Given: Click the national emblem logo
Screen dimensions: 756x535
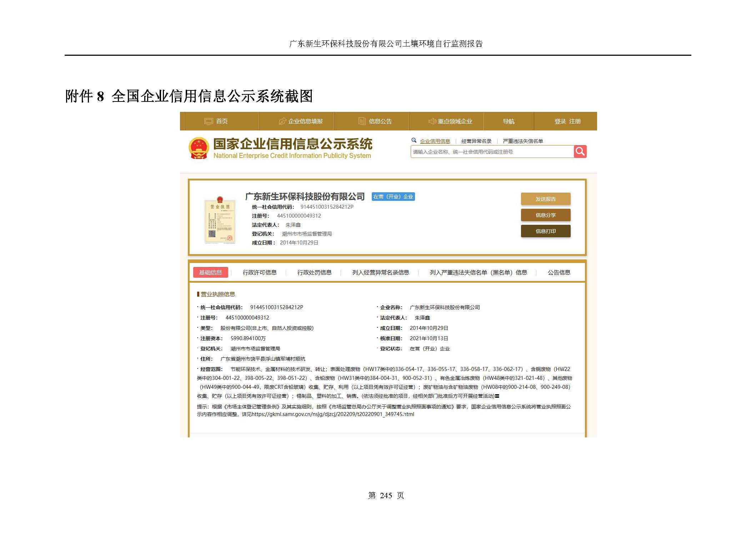Looking at the screenshot, I should [x=199, y=148].
